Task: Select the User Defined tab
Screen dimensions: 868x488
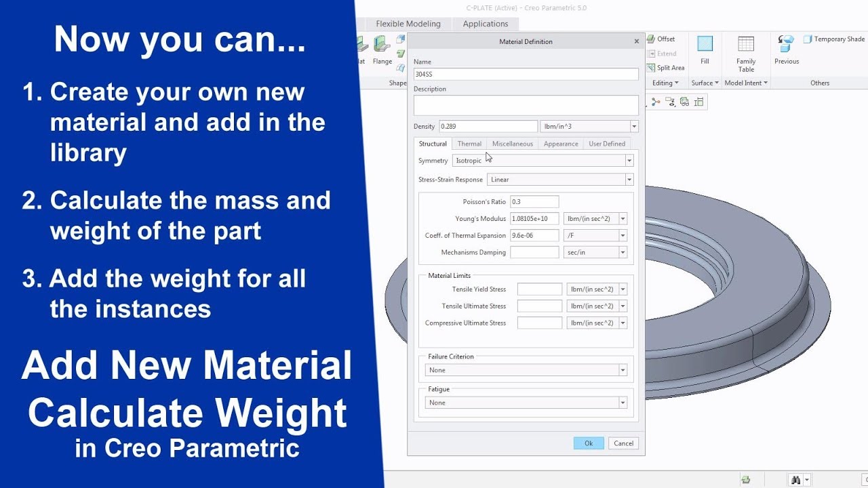Action: point(607,144)
